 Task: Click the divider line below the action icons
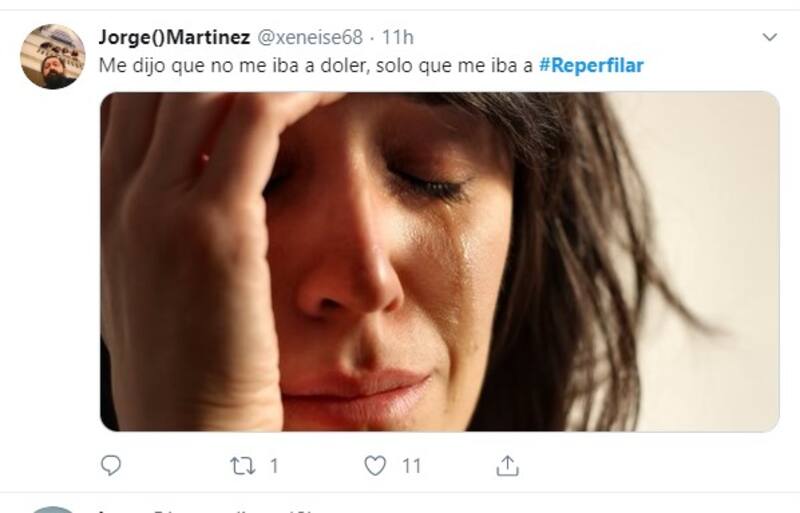click(x=400, y=492)
